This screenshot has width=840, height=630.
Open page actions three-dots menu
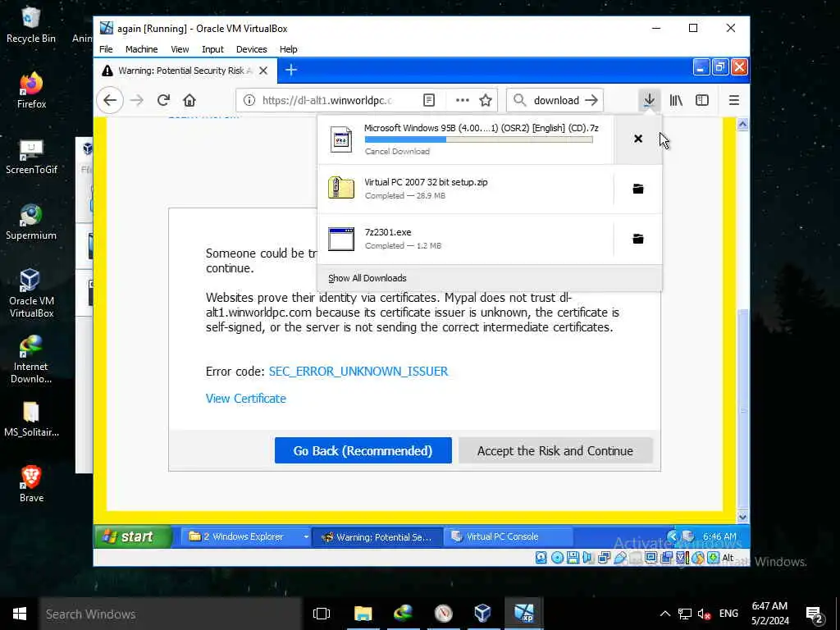click(463, 100)
